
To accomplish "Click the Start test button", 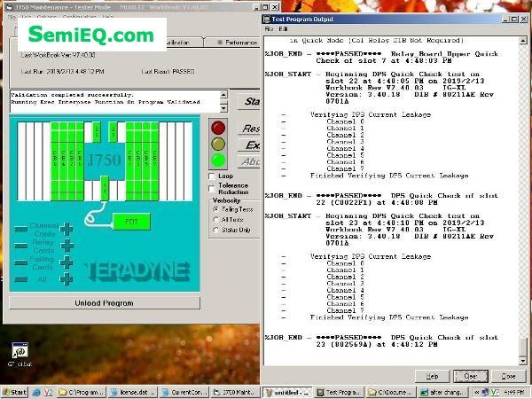I will pyautogui.click(x=248, y=101).
